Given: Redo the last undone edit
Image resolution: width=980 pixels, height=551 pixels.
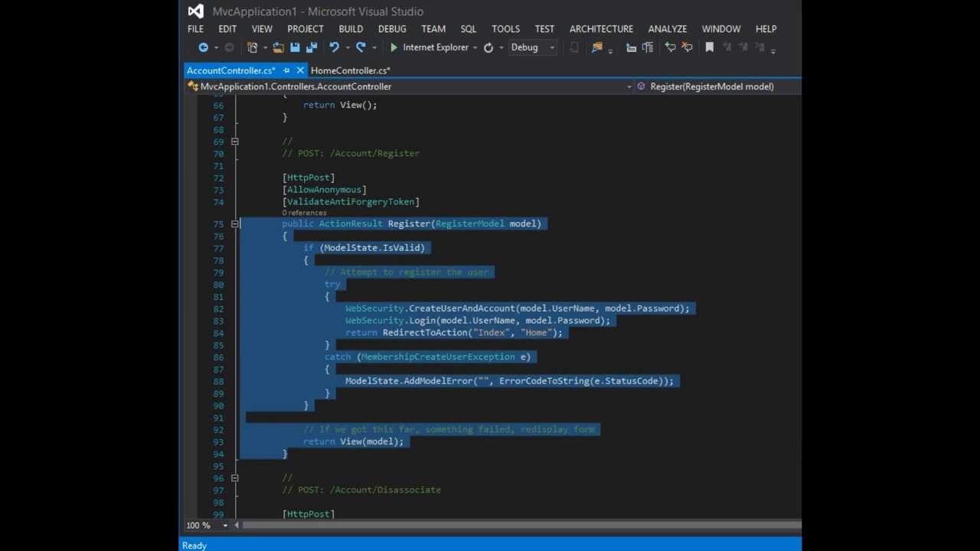Looking at the screenshot, I should point(361,47).
